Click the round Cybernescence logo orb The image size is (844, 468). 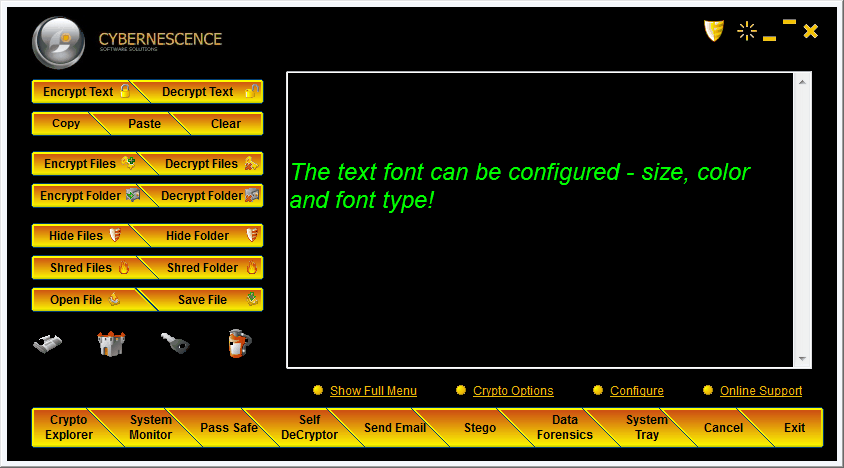(x=59, y=43)
